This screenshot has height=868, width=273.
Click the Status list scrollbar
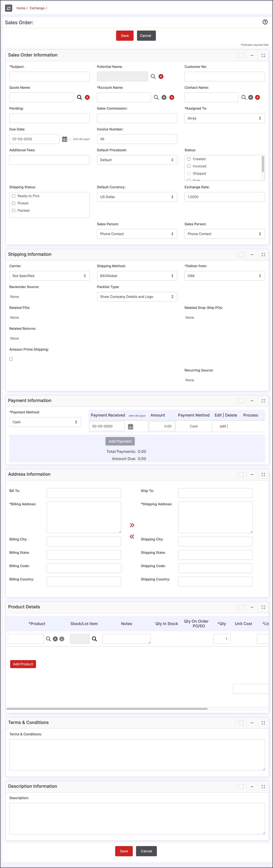click(263, 164)
